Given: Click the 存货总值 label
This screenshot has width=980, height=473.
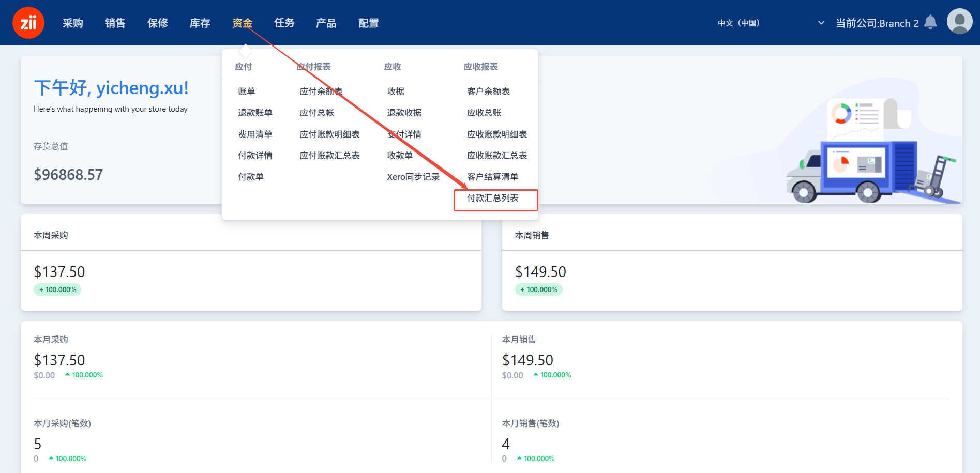Looking at the screenshot, I should [51, 146].
